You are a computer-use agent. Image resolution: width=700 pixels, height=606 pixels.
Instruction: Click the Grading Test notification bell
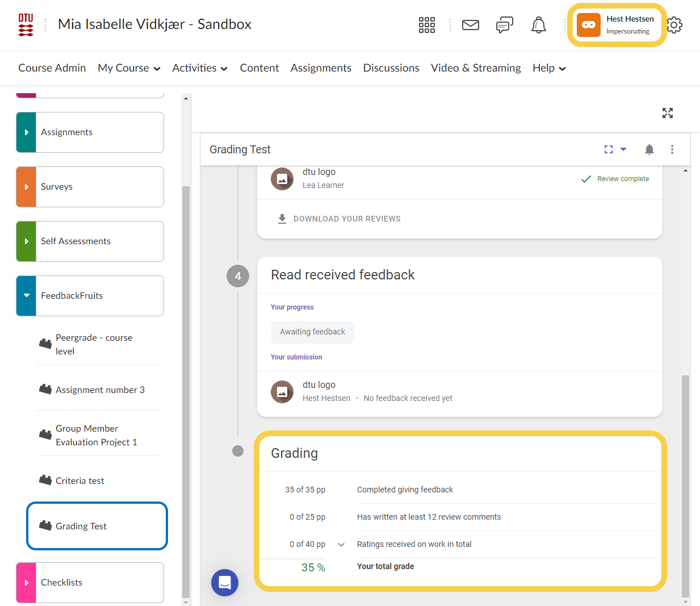click(649, 149)
